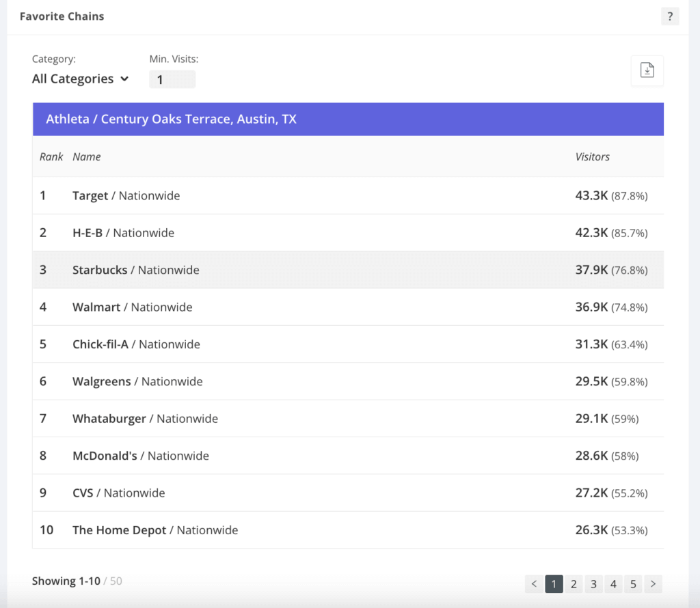Go to page 2

pyautogui.click(x=574, y=584)
